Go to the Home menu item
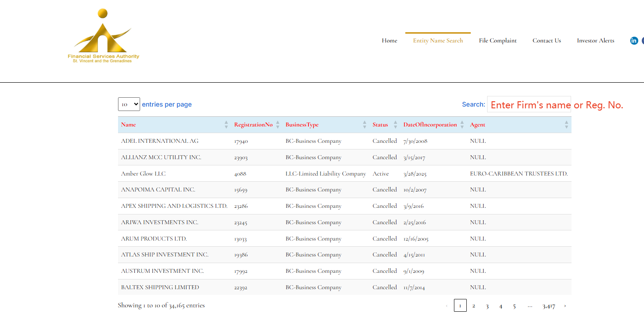 tap(389, 41)
